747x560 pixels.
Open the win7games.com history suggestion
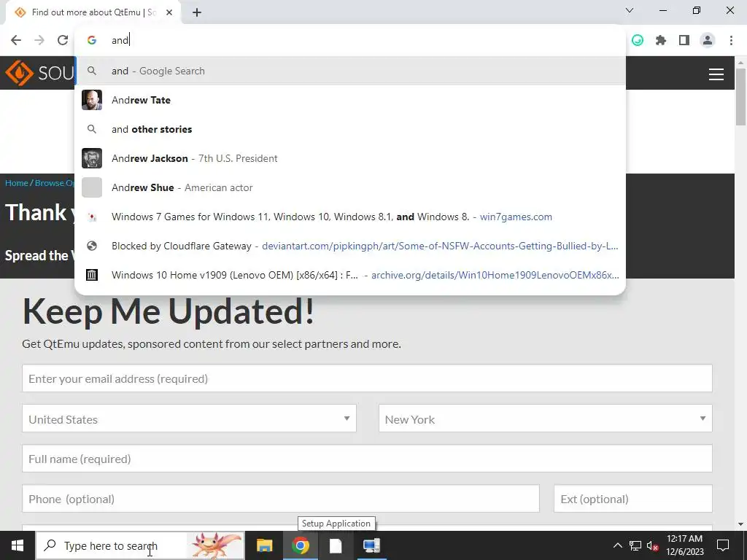click(350, 217)
